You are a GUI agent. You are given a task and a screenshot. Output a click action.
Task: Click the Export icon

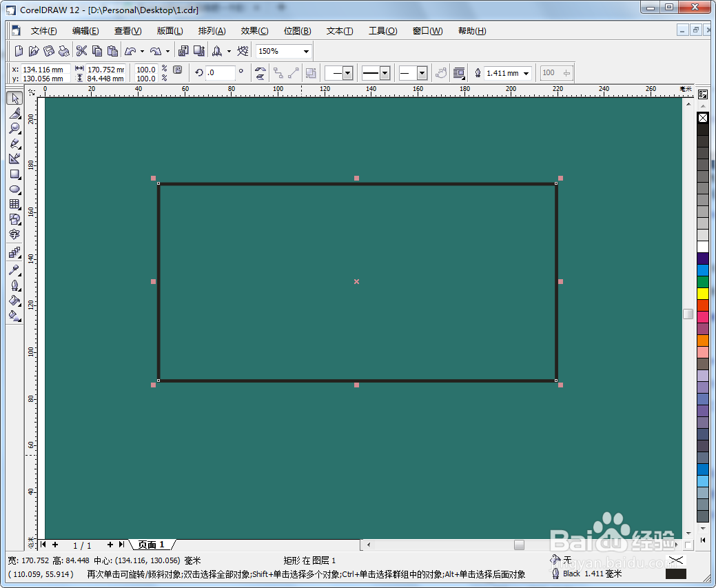pyautogui.click(x=199, y=51)
